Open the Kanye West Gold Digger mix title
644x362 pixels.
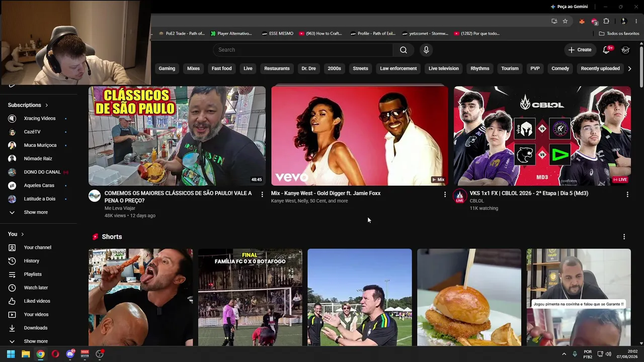click(x=326, y=193)
